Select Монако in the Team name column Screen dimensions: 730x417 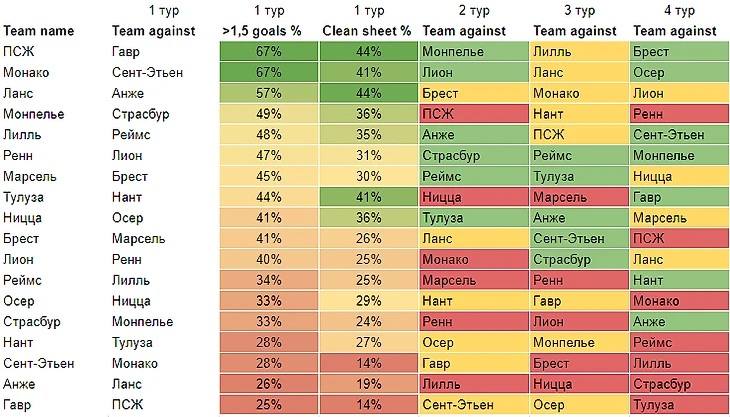[x=28, y=72]
